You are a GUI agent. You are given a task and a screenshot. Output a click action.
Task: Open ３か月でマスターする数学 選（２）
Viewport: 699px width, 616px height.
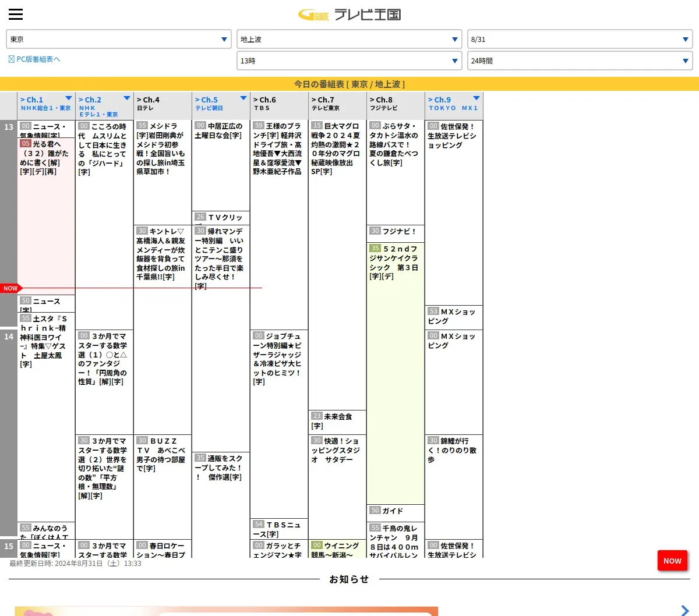pyautogui.click(x=104, y=487)
